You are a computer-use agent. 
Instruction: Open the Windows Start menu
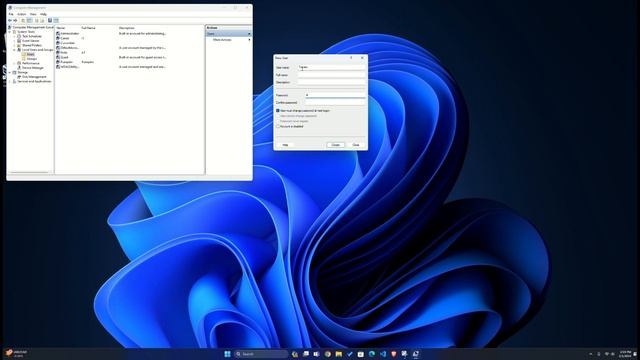(227, 354)
